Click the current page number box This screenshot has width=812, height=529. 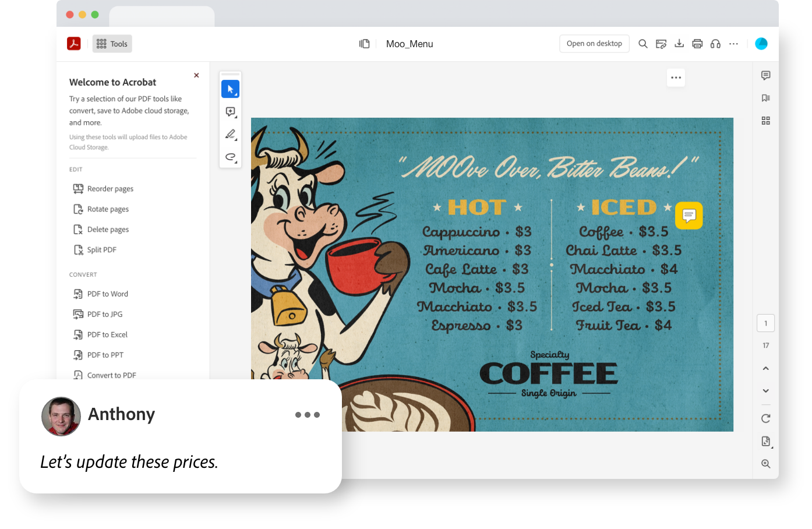tap(766, 323)
